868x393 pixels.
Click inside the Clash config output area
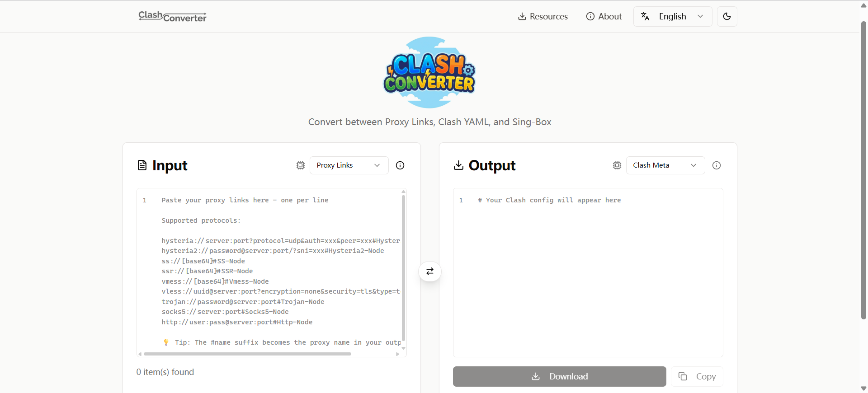(x=588, y=271)
